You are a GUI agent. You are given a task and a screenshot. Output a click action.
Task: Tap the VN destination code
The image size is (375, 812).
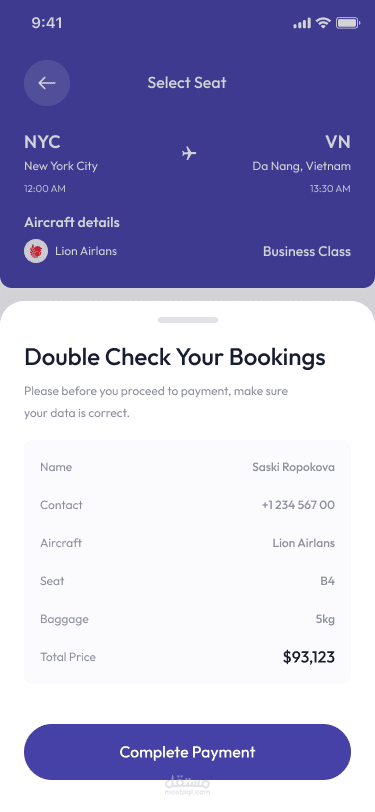point(338,142)
